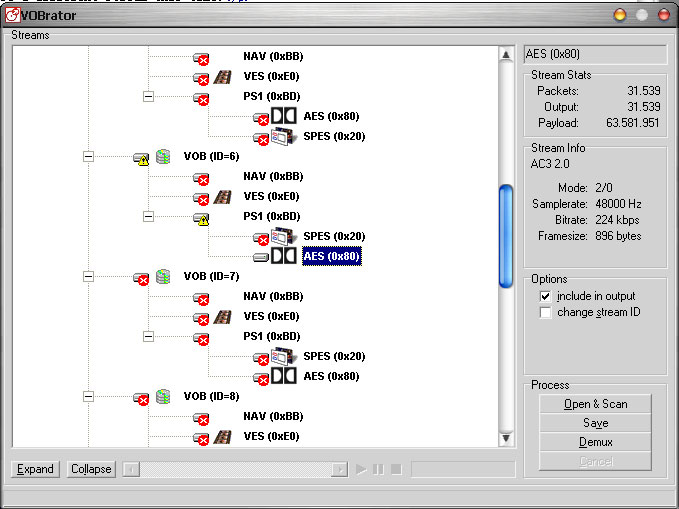The image size is (679, 509).
Task: Click the excluded status icon of NAV under VOB ID=8
Action: click(201, 418)
